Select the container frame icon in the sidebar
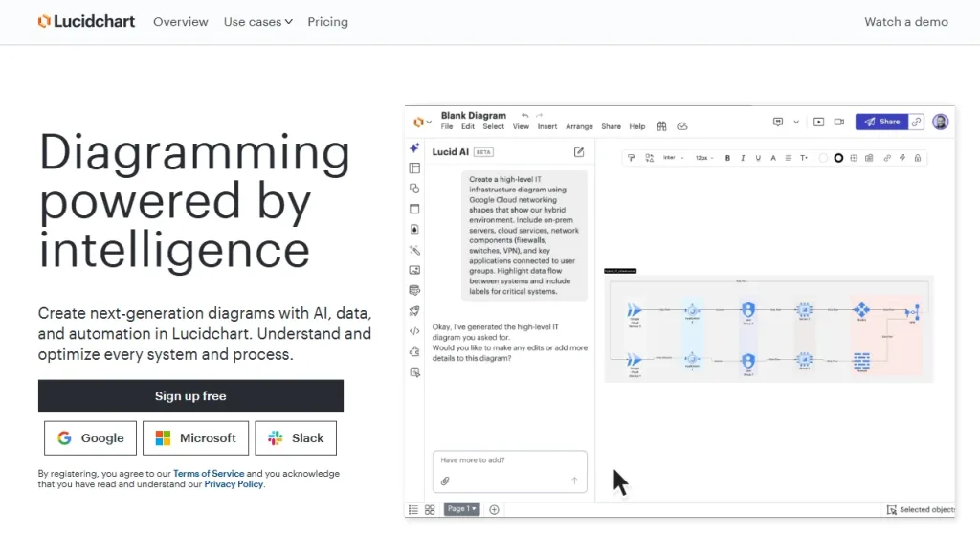The height and width of the screenshot is (537, 980). pos(414,209)
